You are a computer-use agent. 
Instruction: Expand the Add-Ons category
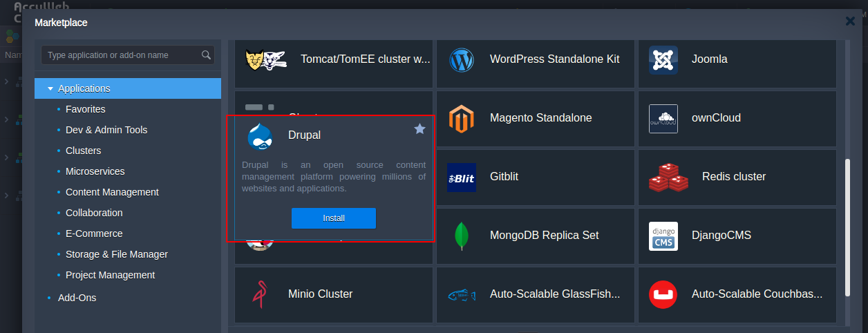77,298
